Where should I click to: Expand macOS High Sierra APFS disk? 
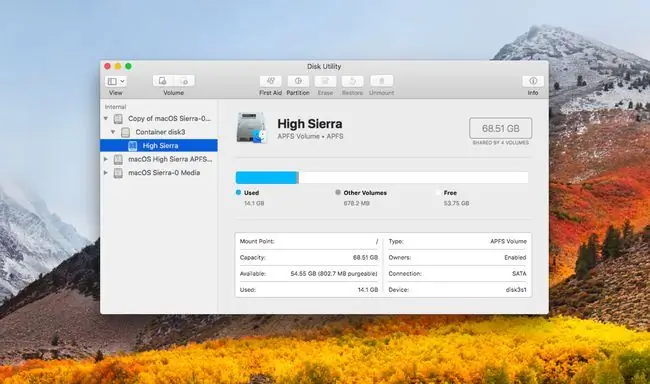tap(106, 159)
